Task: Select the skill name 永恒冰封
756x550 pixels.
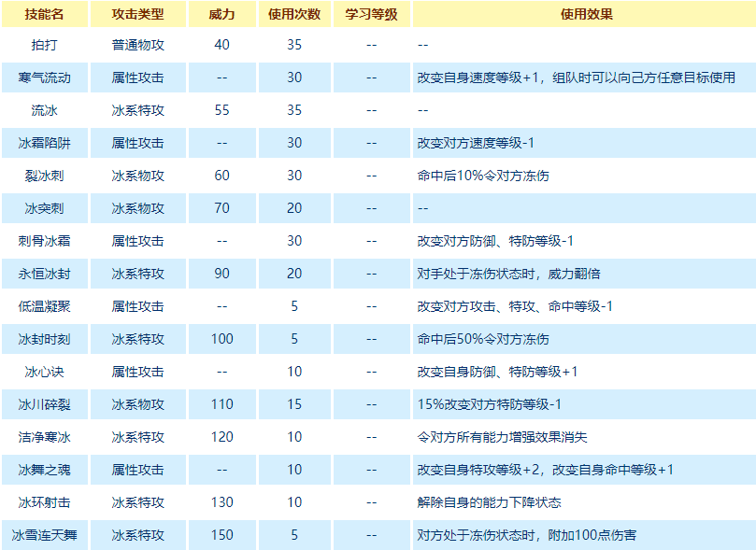Action: (x=44, y=274)
